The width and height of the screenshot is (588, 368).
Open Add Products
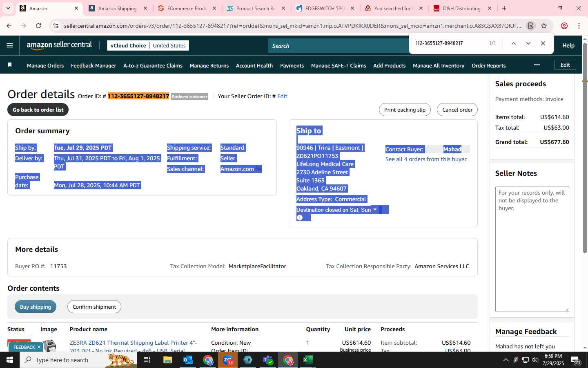coord(389,65)
